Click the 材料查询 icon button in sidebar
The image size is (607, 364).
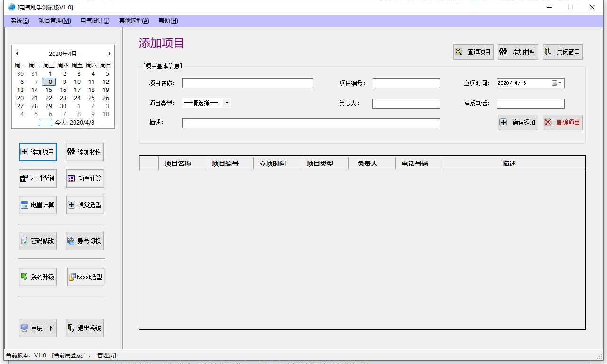38,178
